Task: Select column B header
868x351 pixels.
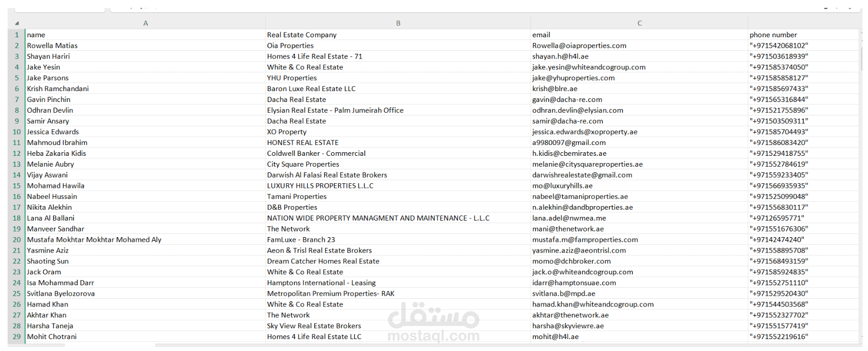Action: click(398, 23)
